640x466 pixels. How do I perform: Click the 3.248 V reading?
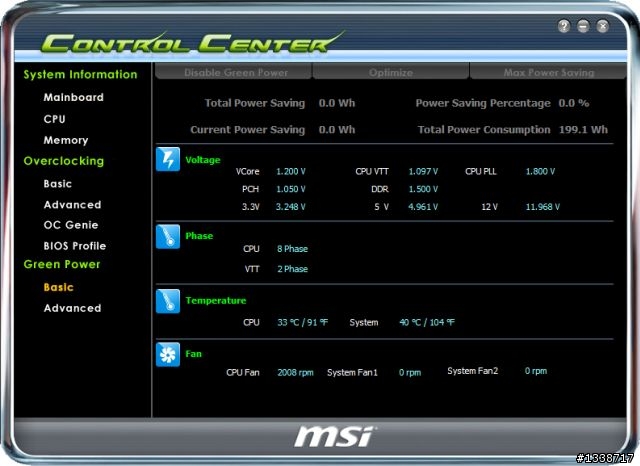click(291, 206)
